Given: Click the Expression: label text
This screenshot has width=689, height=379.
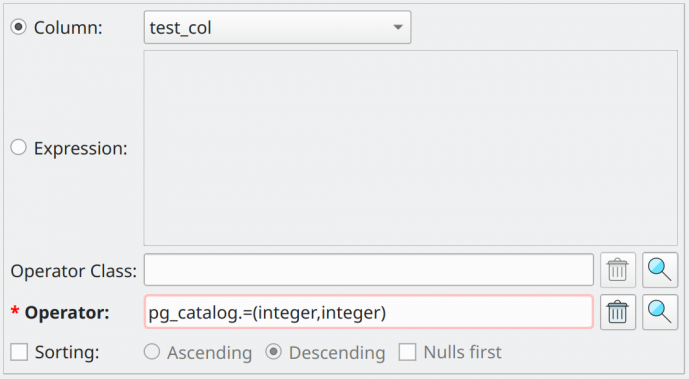Looking at the screenshot, I should coord(81,148).
